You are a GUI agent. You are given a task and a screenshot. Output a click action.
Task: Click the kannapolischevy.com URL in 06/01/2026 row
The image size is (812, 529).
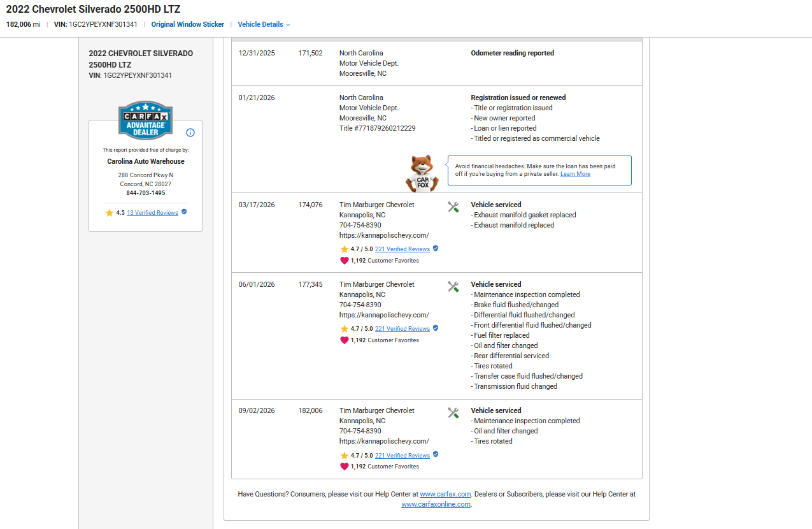tap(384, 315)
